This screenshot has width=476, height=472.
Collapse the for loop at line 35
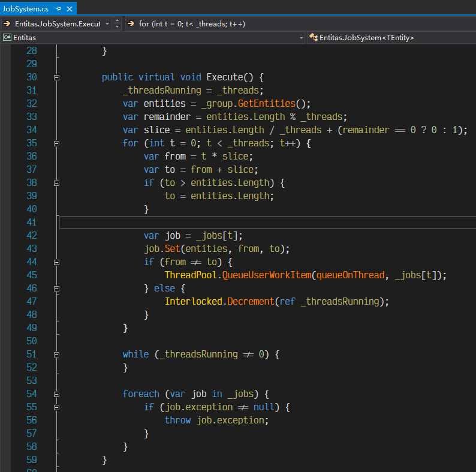pos(56,144)
